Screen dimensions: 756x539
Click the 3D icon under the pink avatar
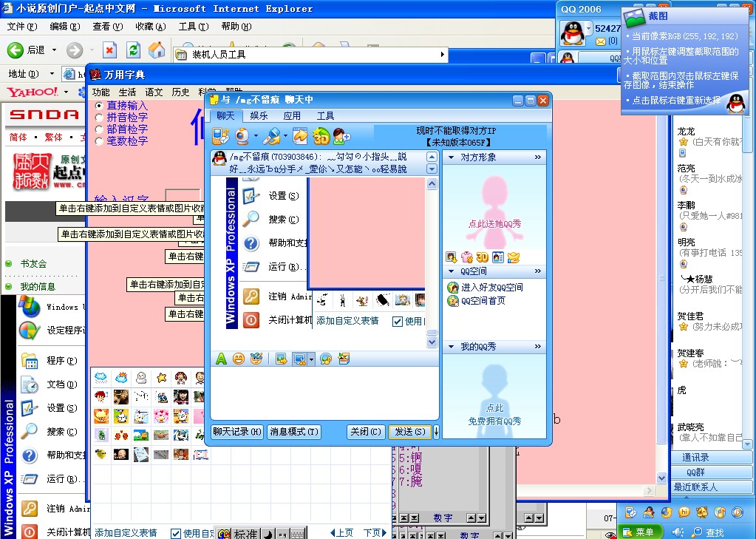482,257
